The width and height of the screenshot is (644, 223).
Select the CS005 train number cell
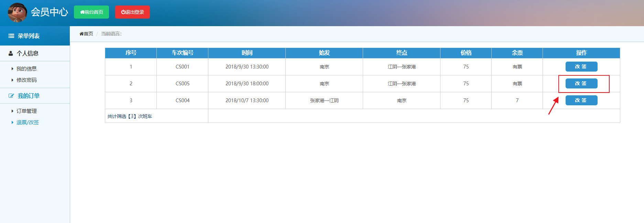[183, 84]
